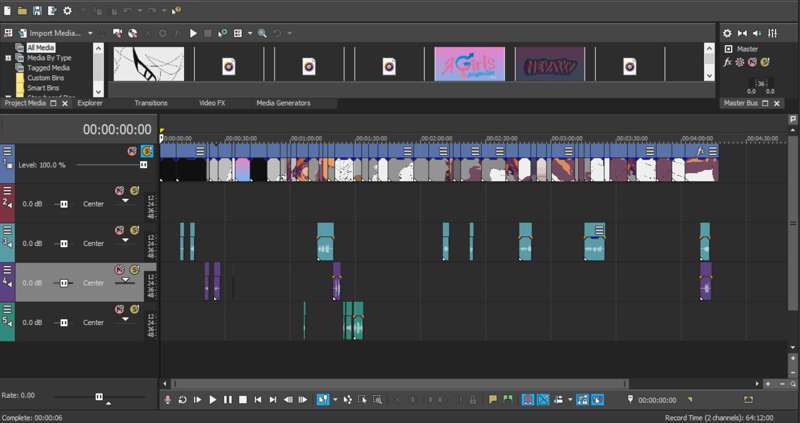
Task: Save the project with the floppy disk icon
Action: (37, 11)
